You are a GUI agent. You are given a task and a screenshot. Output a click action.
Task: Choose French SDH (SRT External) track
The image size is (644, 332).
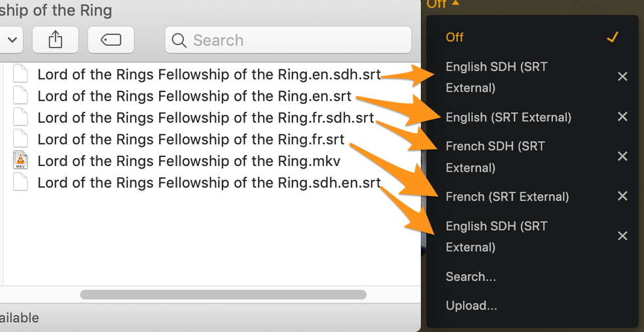pos(495,157)
